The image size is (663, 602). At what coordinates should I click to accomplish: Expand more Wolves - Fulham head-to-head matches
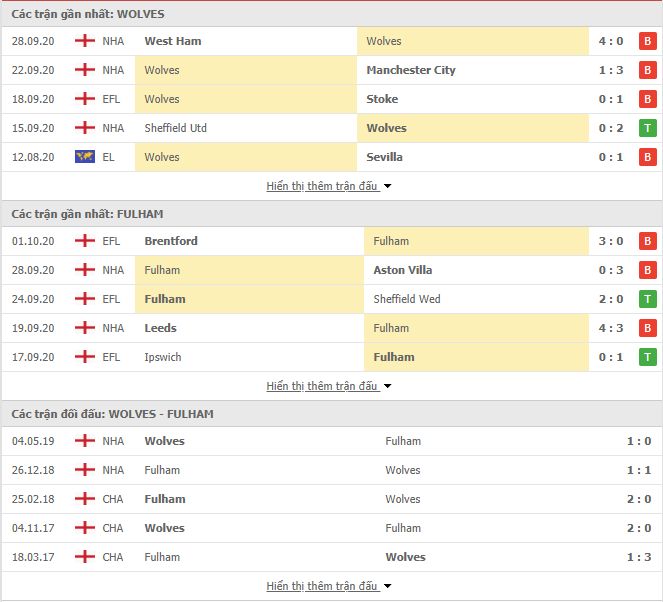tap(329, 586)
